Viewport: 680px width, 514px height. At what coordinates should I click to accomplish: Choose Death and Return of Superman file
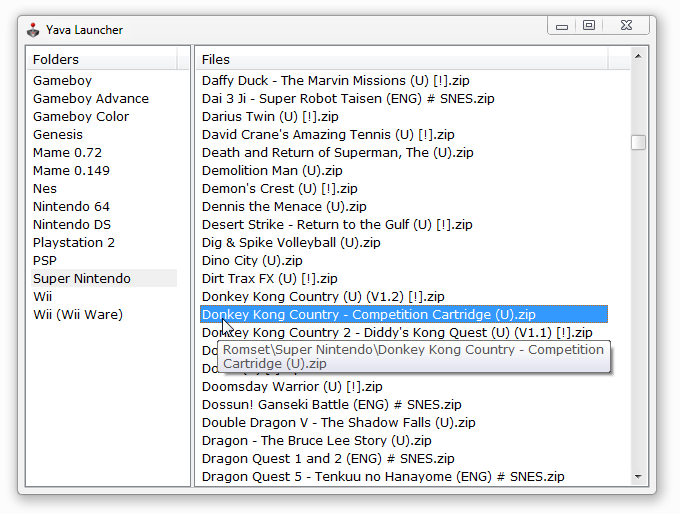(x=337, y=153)
